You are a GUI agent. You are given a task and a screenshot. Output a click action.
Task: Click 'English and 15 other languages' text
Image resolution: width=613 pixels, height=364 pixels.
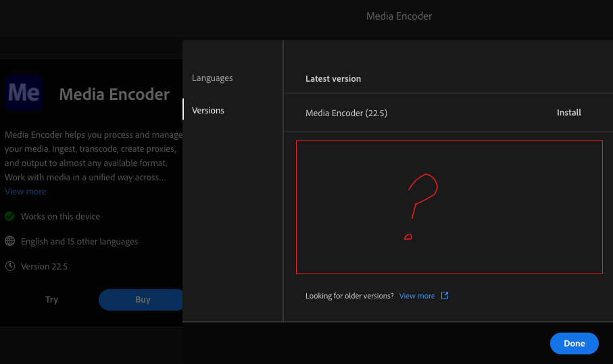[79, 241]
